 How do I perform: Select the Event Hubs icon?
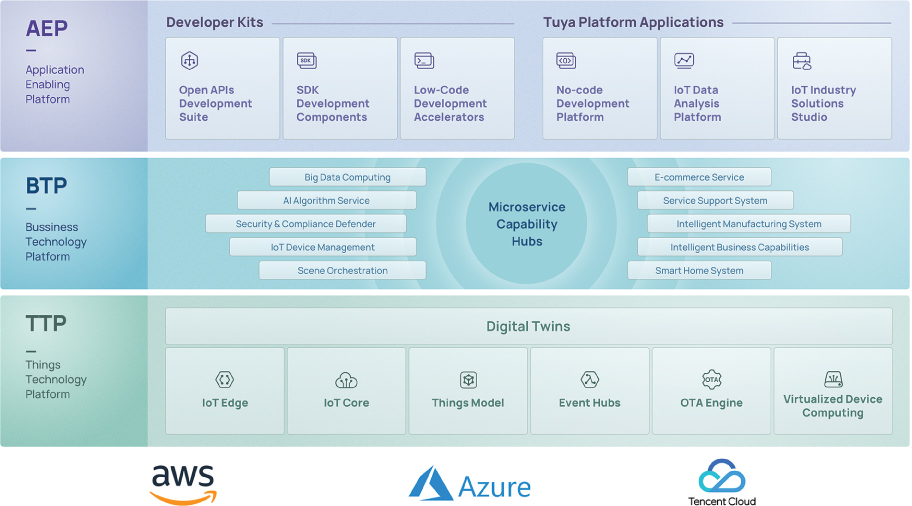589,380
